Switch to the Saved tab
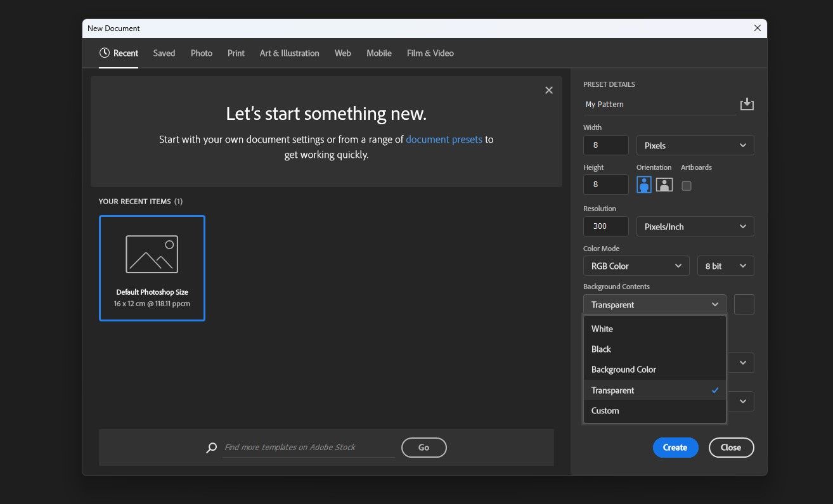833x504 pixels. pos(164,53)
